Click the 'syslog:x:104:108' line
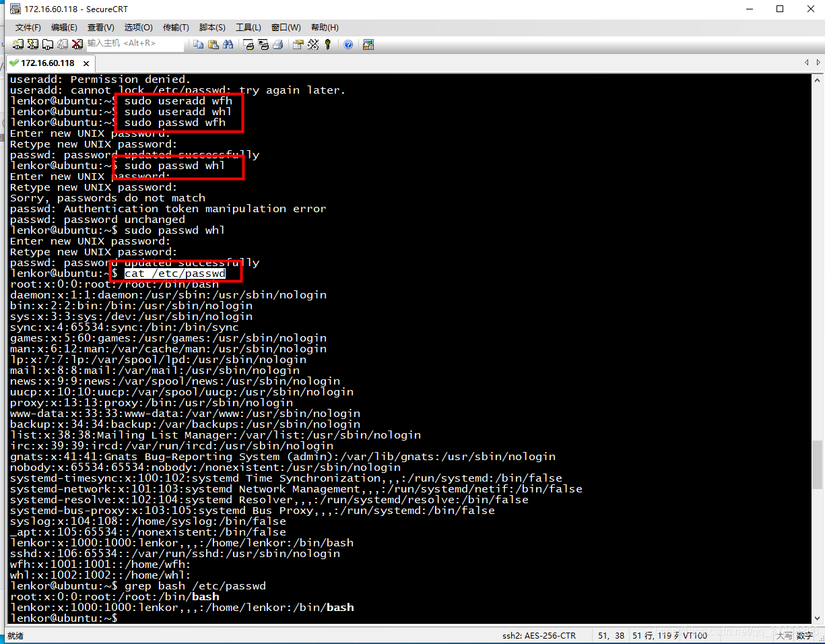Screen dimensions: 825x644 [148, 521]
